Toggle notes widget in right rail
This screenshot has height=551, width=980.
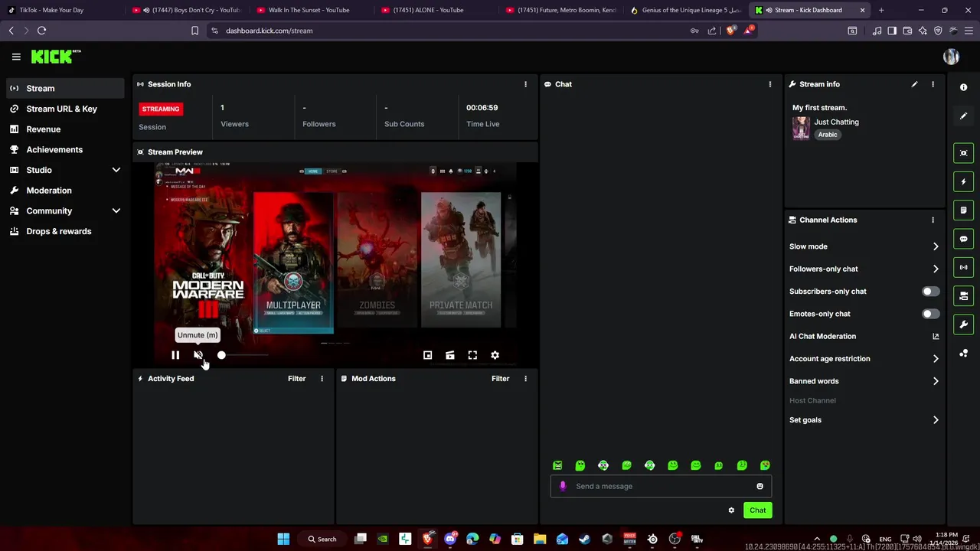(x=964, y=210)
